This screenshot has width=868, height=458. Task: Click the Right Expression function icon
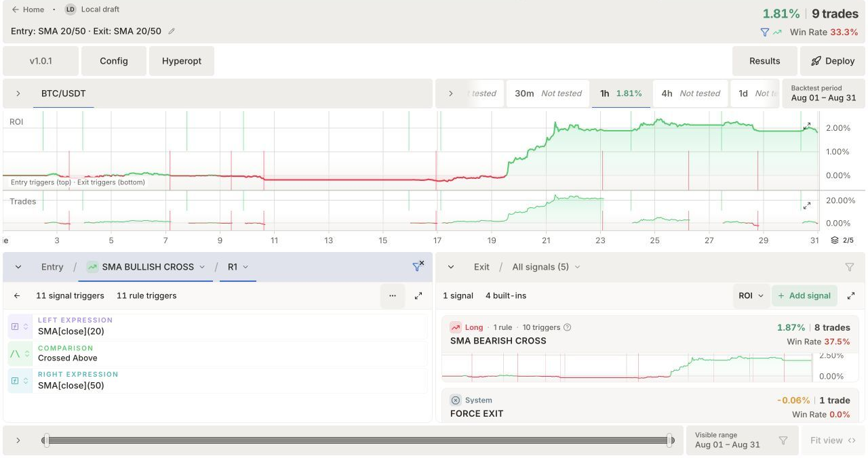tap(16, 380)
